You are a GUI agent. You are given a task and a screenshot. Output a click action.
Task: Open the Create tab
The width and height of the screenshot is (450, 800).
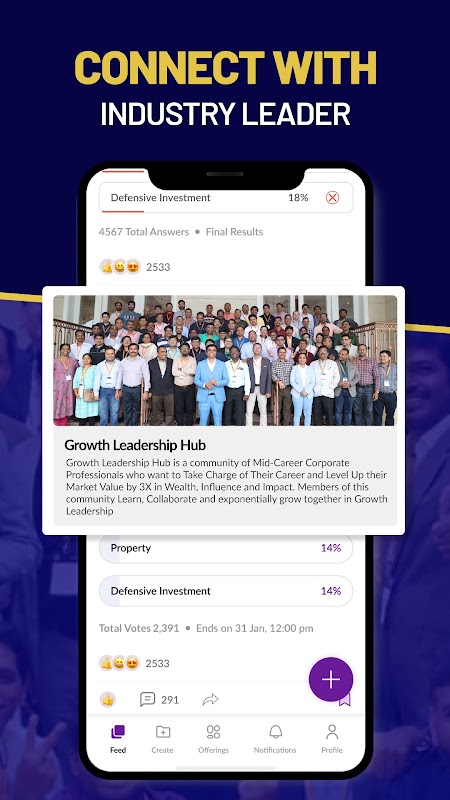(162, 739)
